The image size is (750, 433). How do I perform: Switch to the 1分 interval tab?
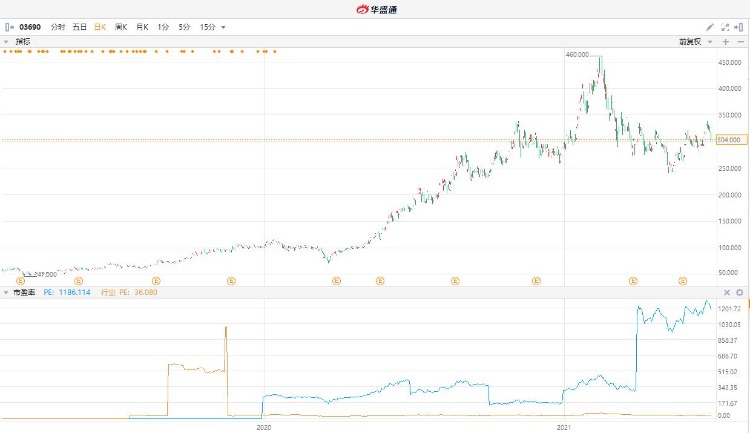pyautogui.click(x=163, y=27)
